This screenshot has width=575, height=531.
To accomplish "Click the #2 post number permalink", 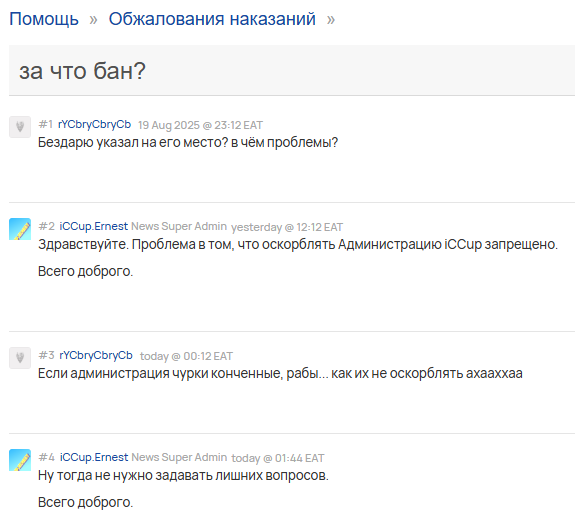I will (47, 226).
